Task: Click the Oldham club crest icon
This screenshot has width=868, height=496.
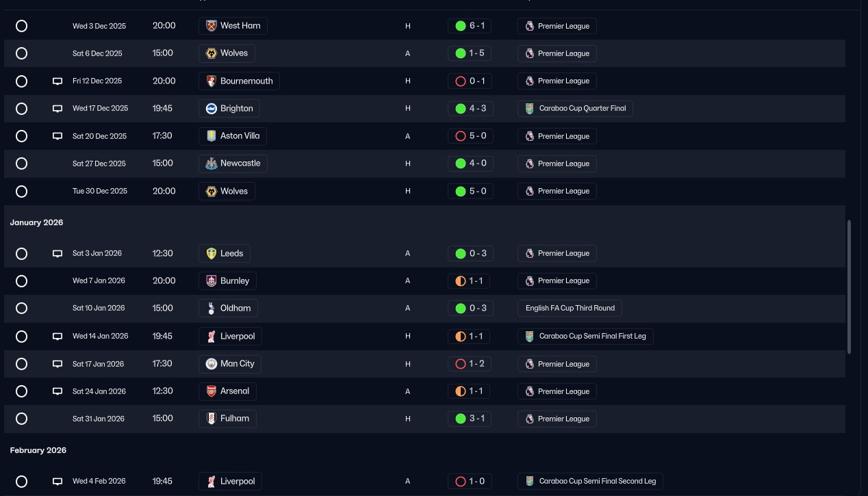Action: 212,309
